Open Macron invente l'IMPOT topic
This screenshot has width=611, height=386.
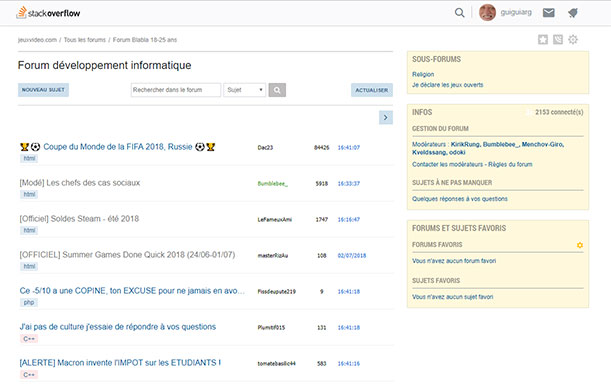pos(120,363)
